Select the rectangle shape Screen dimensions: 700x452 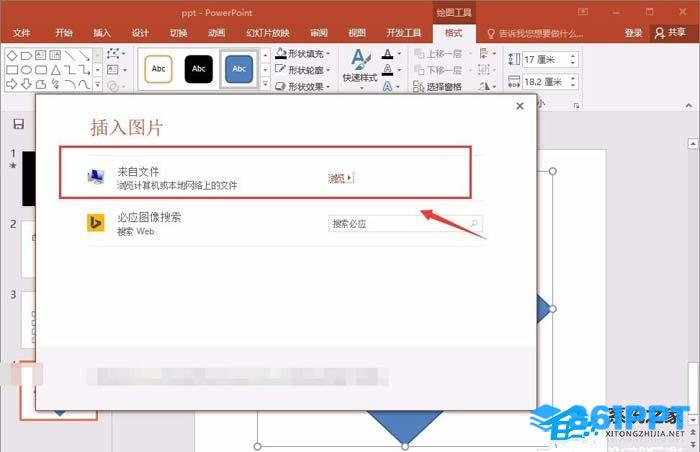click(x=12, y=70)
